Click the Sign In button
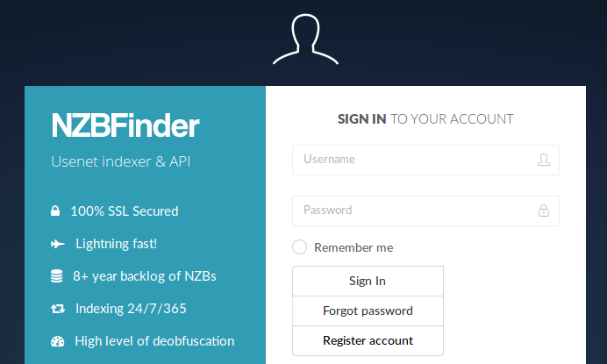This screenshot has width=607, height=364. [368, 282]
